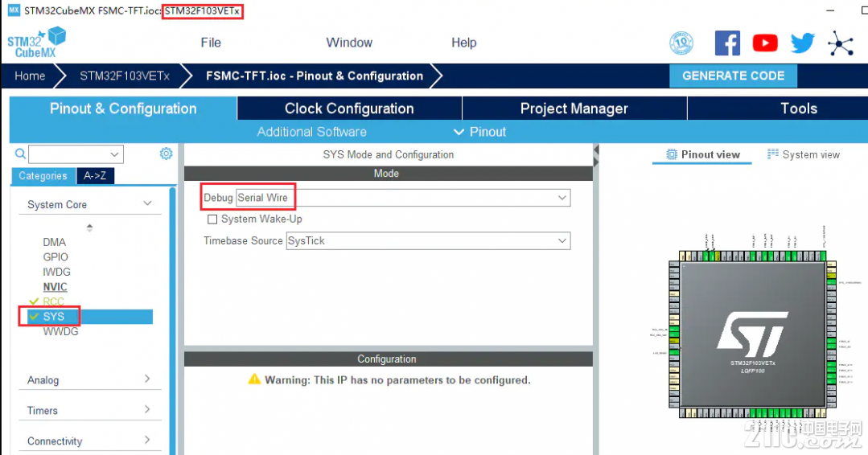Open the Pinout dropdown menu
This screenshot has width=868, height=455.
pos(479,132)
